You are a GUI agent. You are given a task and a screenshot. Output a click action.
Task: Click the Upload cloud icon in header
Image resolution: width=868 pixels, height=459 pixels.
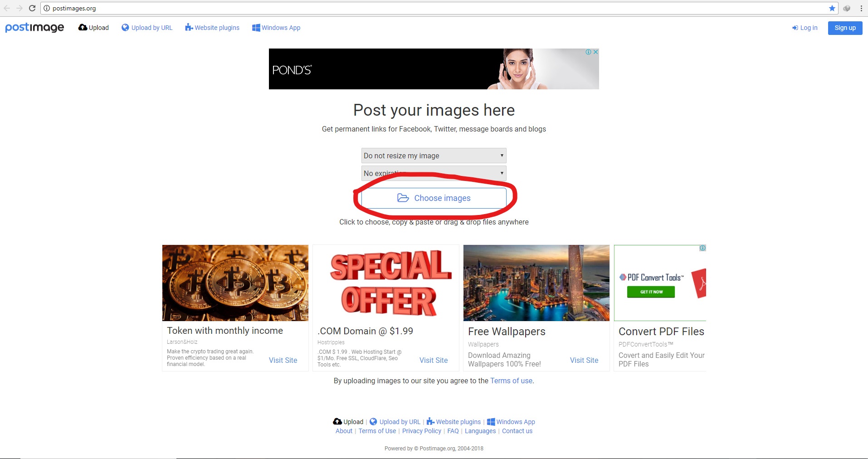83,28
